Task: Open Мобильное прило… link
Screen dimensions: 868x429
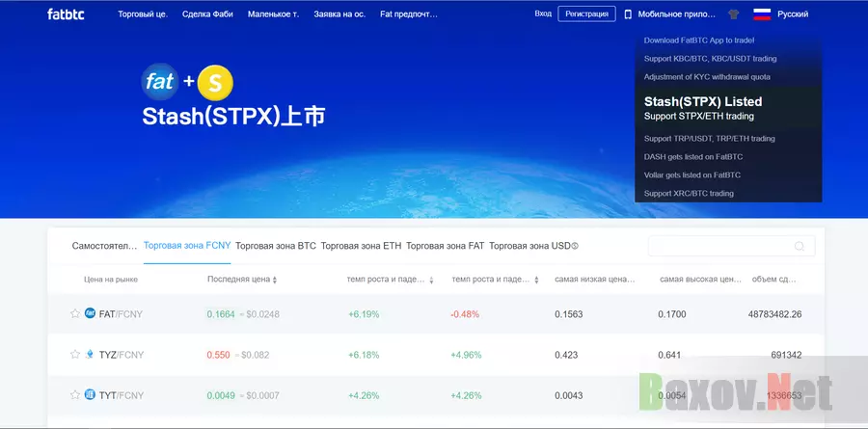Action: (677, 14)
